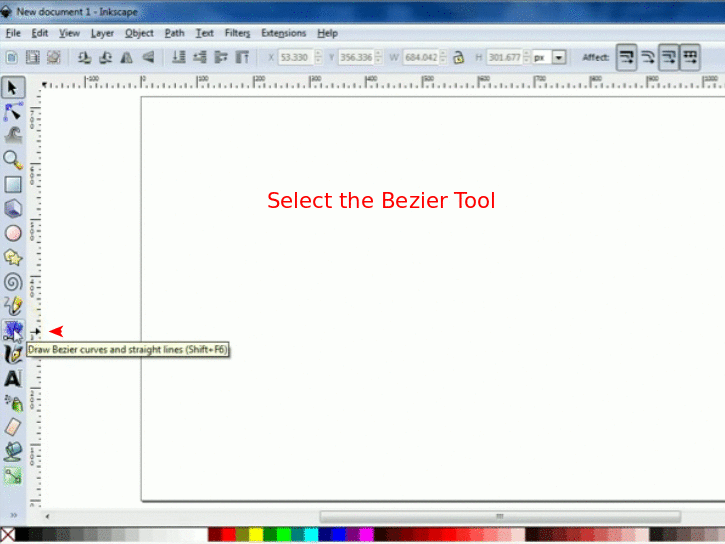725x544 pixels.
Task: Lower selection one step
Action: pos(200,57)
